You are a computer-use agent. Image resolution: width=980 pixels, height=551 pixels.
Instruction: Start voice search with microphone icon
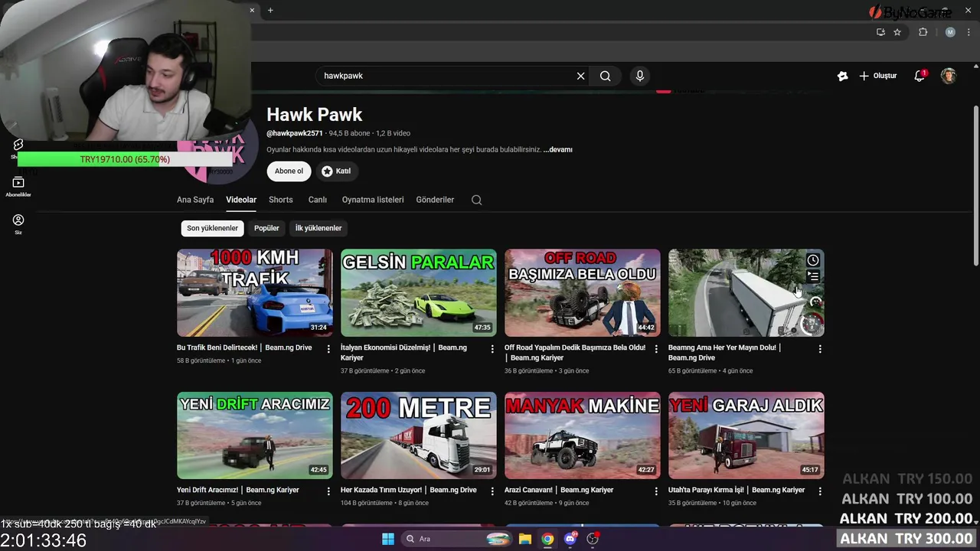640,76
